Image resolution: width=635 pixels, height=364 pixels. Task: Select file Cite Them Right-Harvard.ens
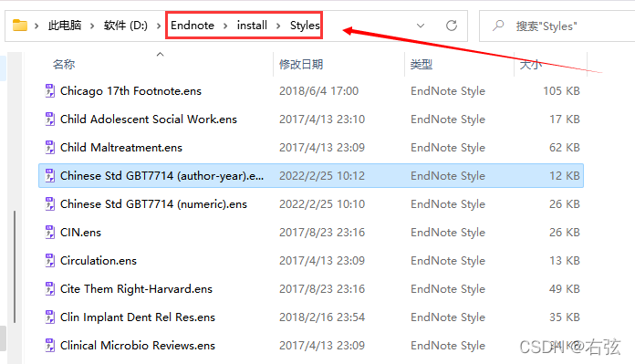click(136, 289)
